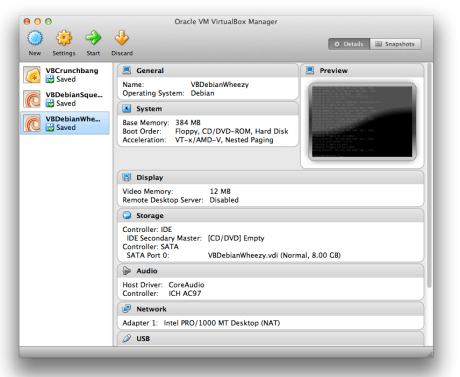Viewport: 460px width, 377px height.
Task: Click the Storage section disk icon
Action: pos(127,215)
